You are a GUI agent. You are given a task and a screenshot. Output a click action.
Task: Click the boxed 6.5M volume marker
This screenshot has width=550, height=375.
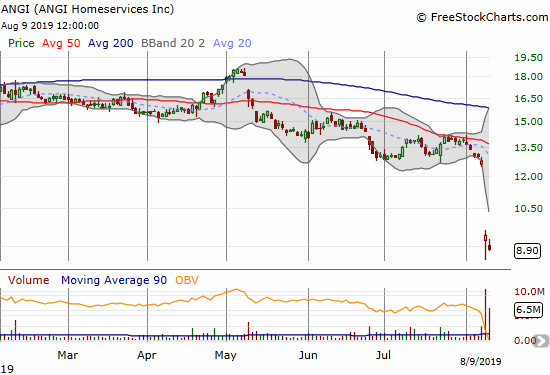[528, 310]
